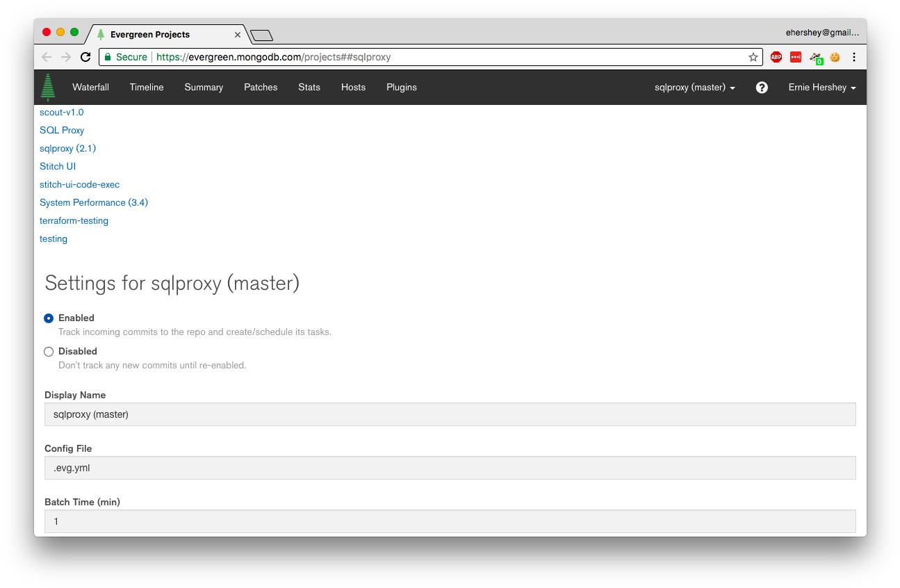900x588 pixels.
Task: Open the Plugins menu item
Action: coord(401,88)
